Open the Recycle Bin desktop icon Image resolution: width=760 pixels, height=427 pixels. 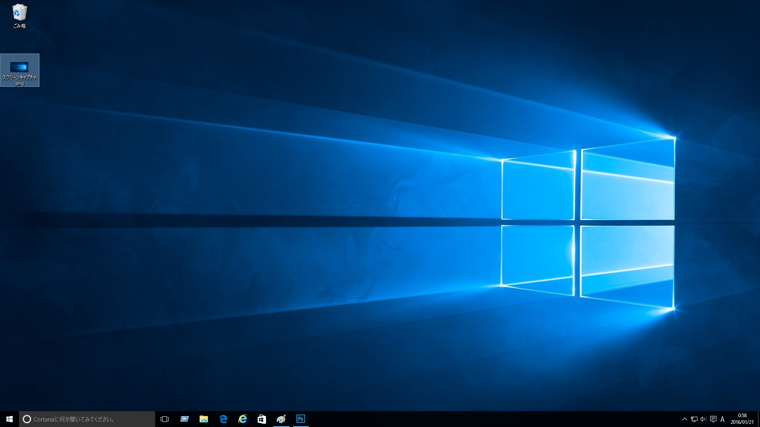click(19, 16)
